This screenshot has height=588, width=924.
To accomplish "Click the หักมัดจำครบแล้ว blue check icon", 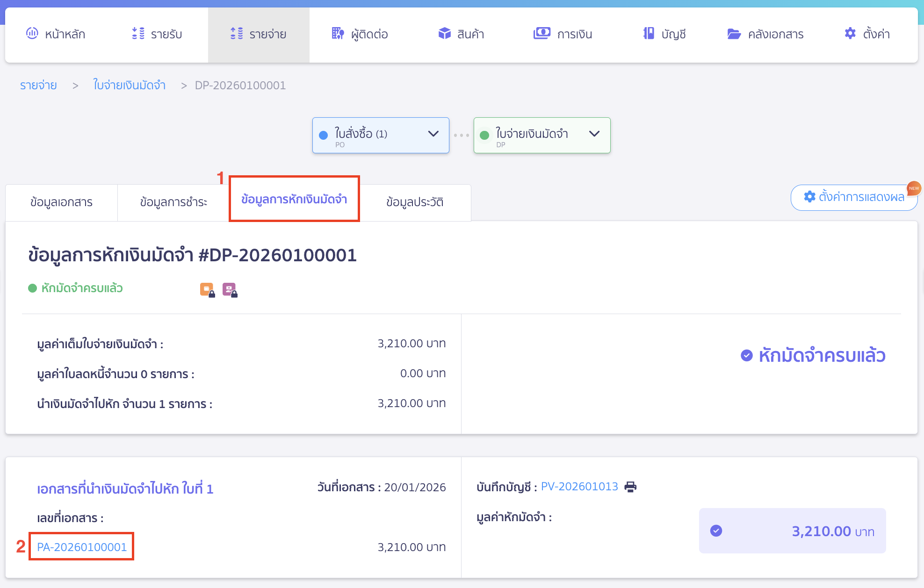I will tap(747, 356).
